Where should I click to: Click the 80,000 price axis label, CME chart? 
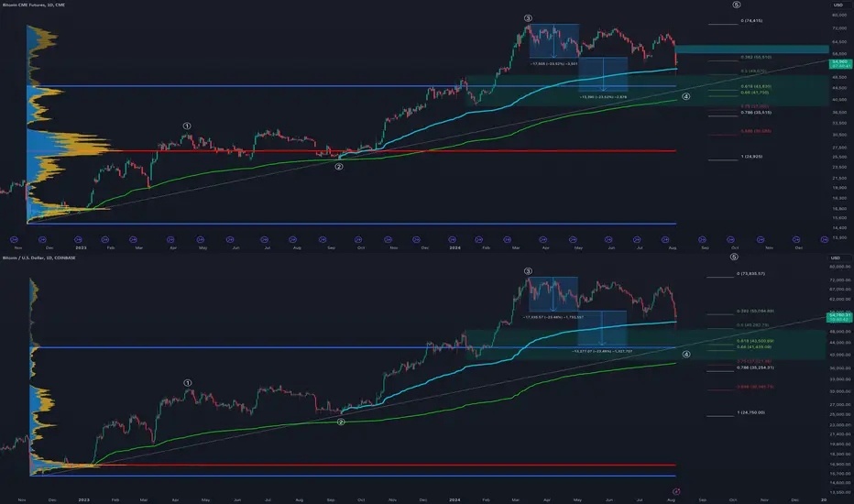(838, 15)
